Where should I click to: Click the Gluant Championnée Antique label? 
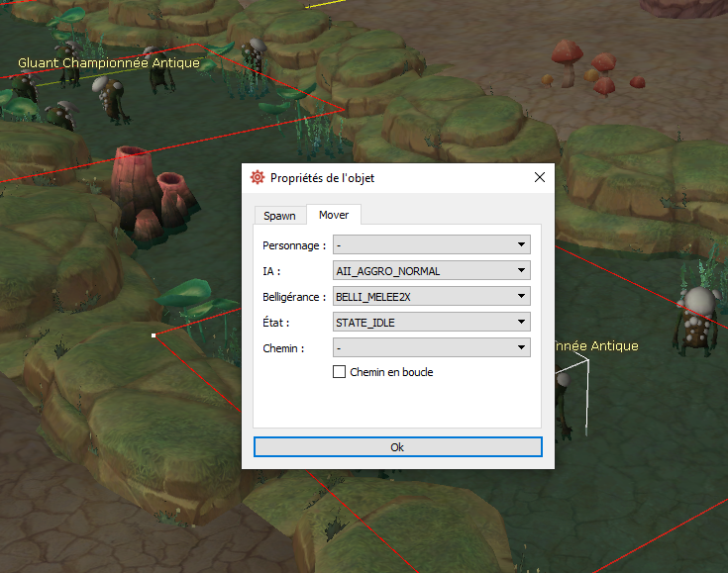(109, 62)
